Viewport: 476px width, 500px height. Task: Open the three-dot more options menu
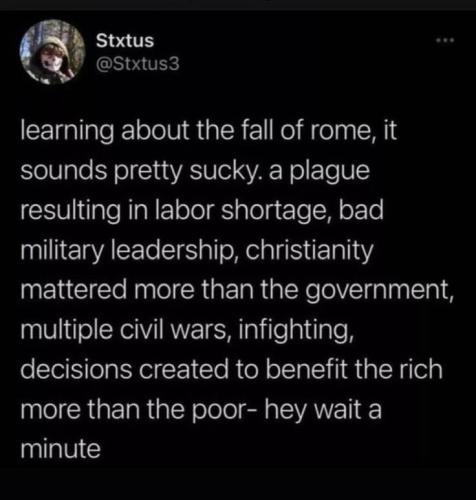coord(446,41)
